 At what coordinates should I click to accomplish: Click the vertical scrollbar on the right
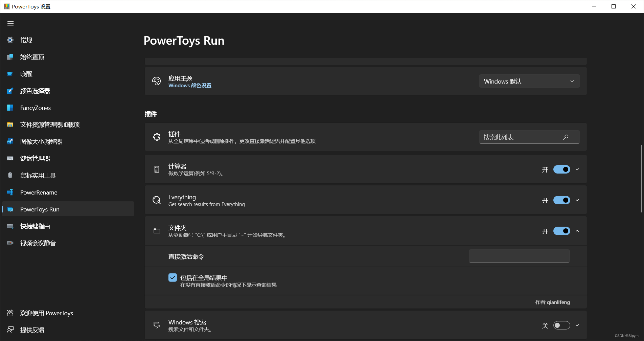tap(641, 179)
